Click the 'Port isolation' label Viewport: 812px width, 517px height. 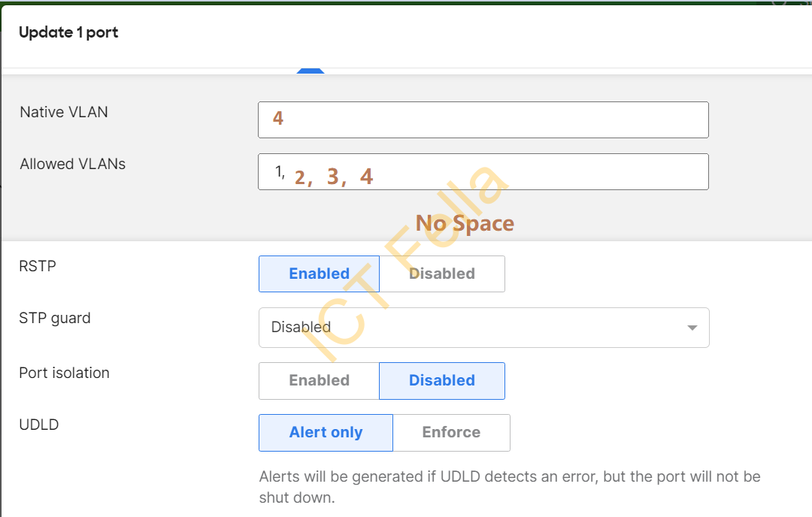(x=64, y=373)
